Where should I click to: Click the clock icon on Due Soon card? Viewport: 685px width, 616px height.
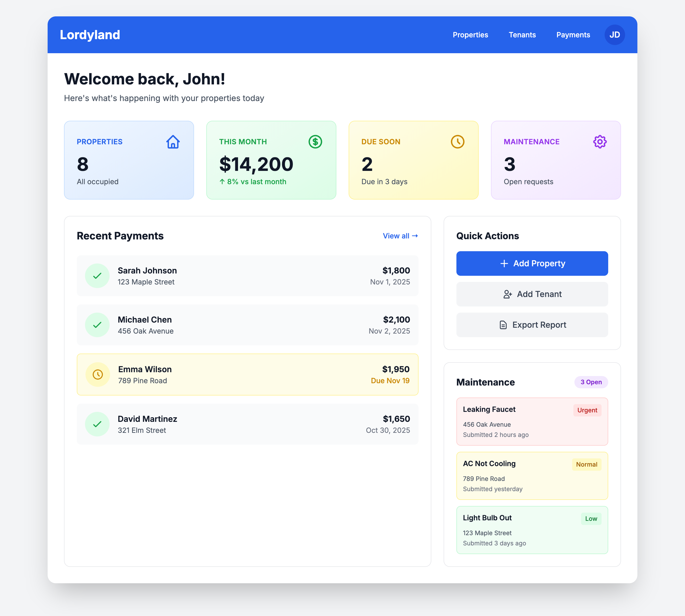[457, 142]
